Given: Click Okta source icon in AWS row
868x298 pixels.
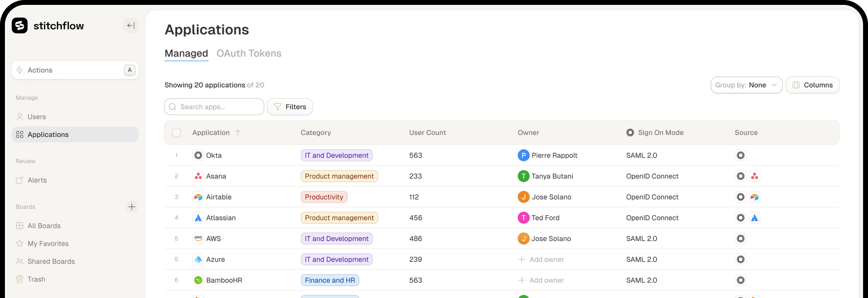Looking at the screenshot, I should click(x=741, y=238).
